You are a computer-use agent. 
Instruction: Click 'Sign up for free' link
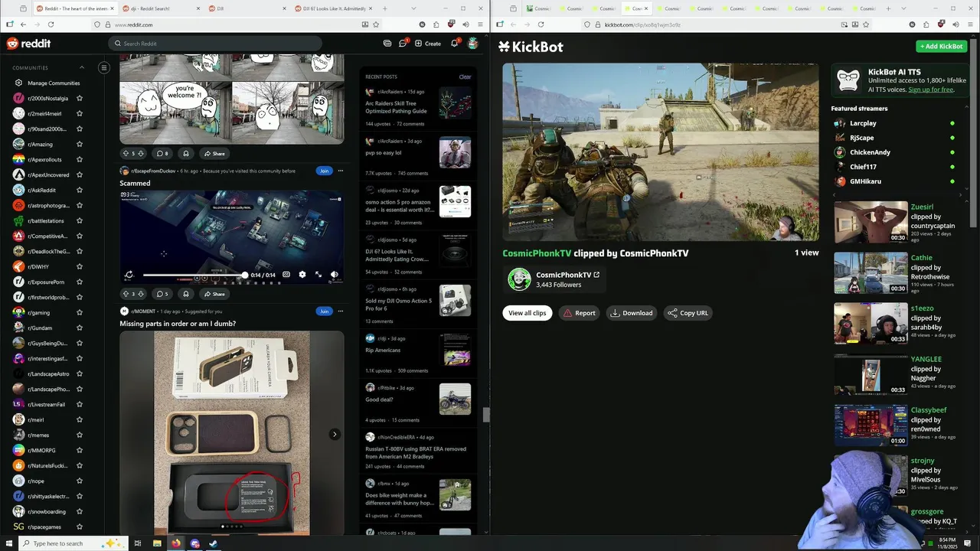coord(931,90)
